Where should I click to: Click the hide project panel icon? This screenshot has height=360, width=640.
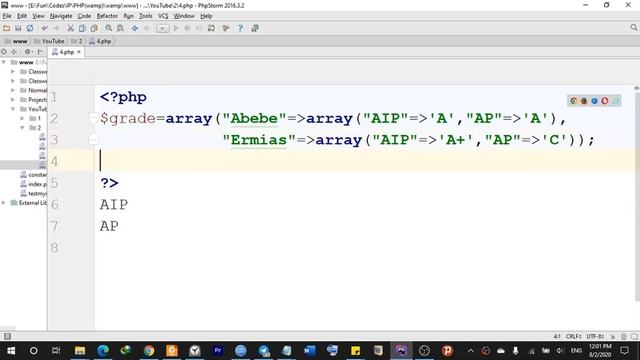point(40,51)
